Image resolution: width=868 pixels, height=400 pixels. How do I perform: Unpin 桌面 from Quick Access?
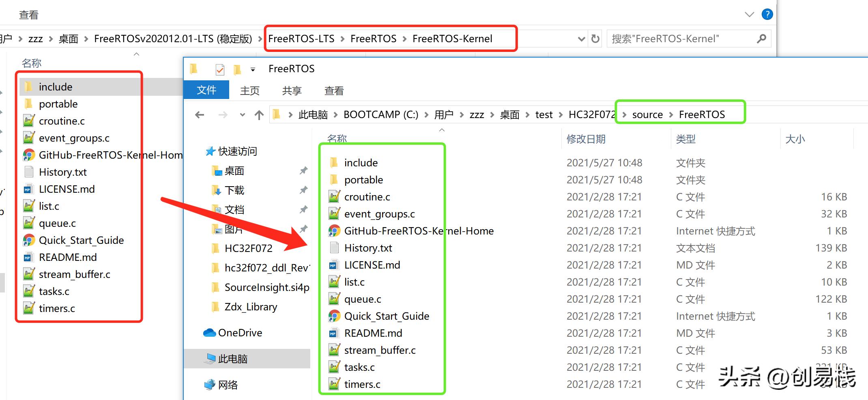click(x=303, y=171)
